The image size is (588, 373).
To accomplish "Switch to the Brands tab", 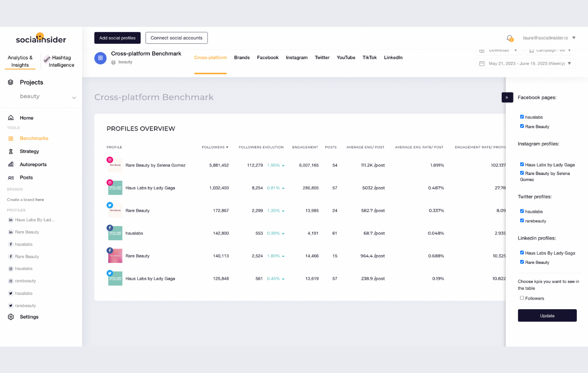I will [242, 58].
